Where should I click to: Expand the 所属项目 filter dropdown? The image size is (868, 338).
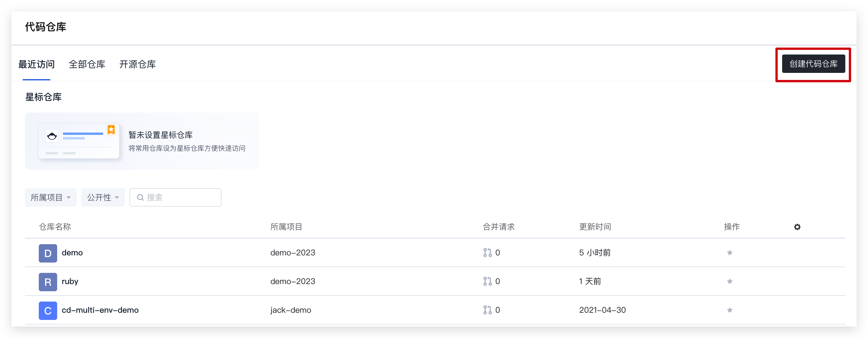click(51, 197)
